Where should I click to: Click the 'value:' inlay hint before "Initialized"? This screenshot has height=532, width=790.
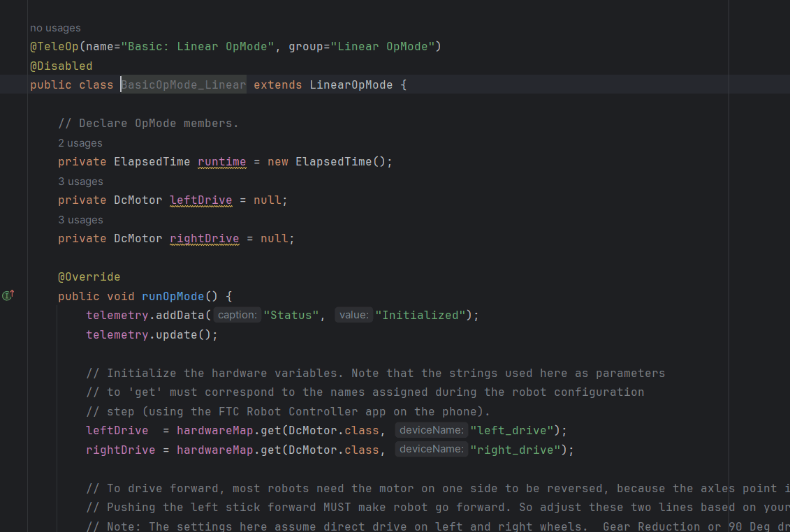tap(353, 315)
